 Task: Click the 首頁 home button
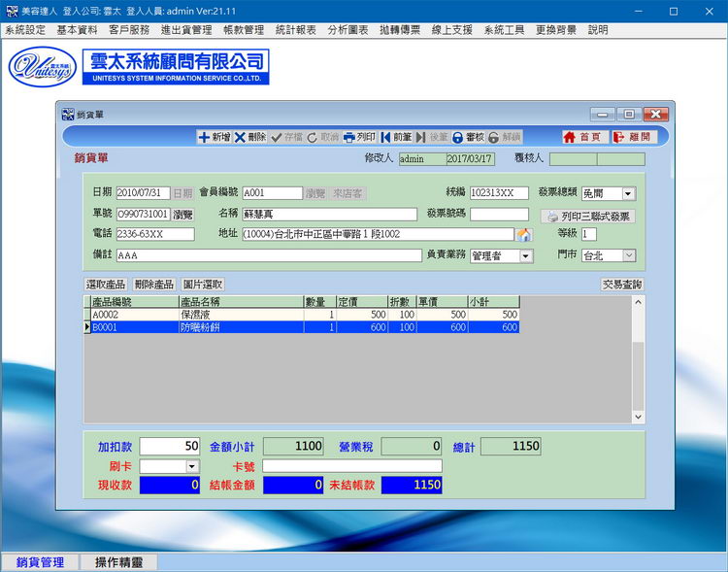582,138
